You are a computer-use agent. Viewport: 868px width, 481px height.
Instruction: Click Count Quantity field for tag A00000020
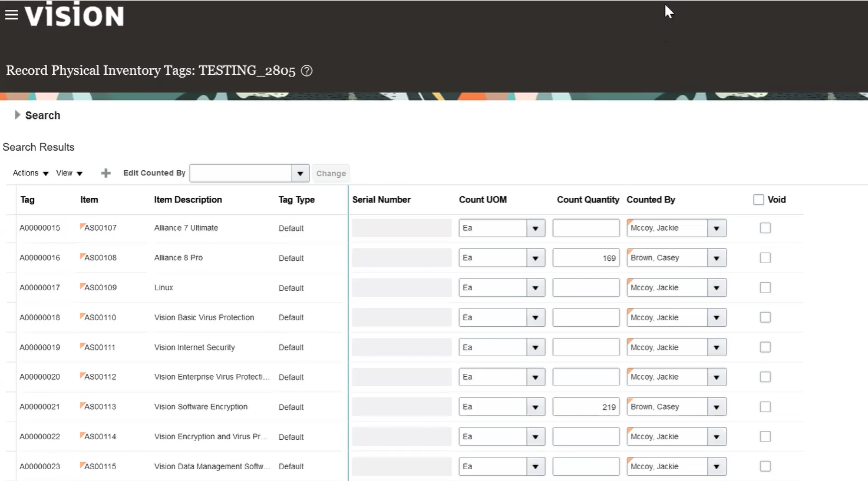pos(586,377)
